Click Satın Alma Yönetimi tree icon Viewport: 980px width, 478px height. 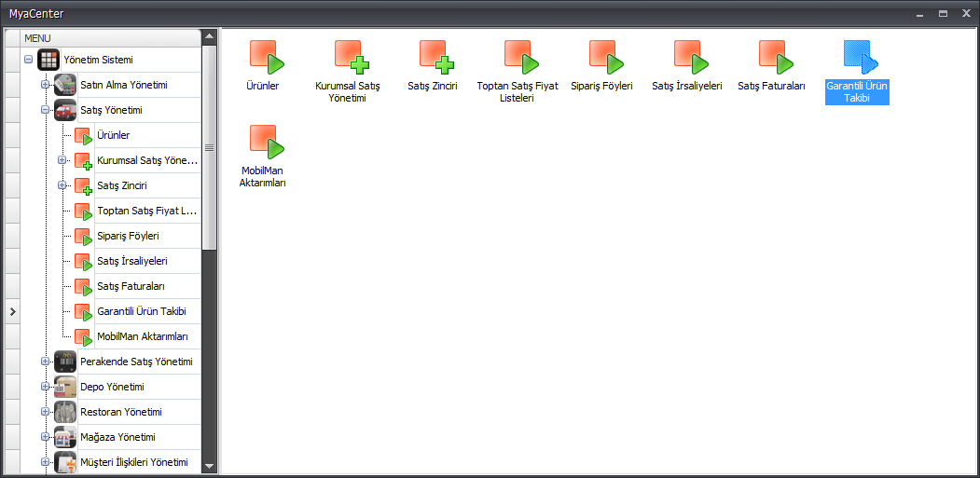click(x=65, y=85)
